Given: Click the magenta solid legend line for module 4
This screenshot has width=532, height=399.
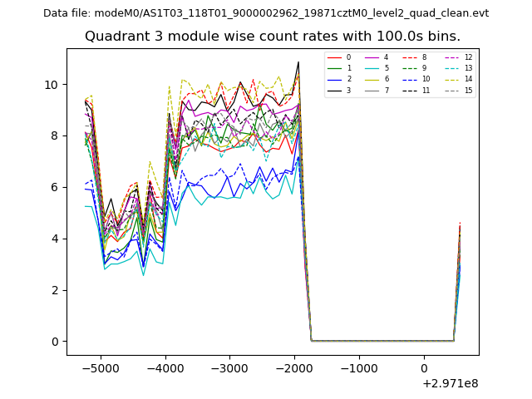Looking at the screenshot, I should (x=372, y=57).
